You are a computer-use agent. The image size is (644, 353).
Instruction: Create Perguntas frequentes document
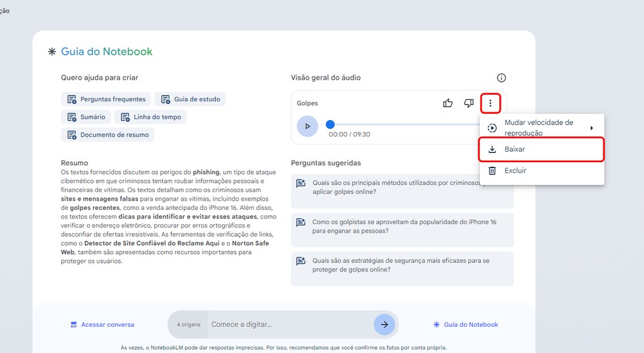tap(106, 99)
